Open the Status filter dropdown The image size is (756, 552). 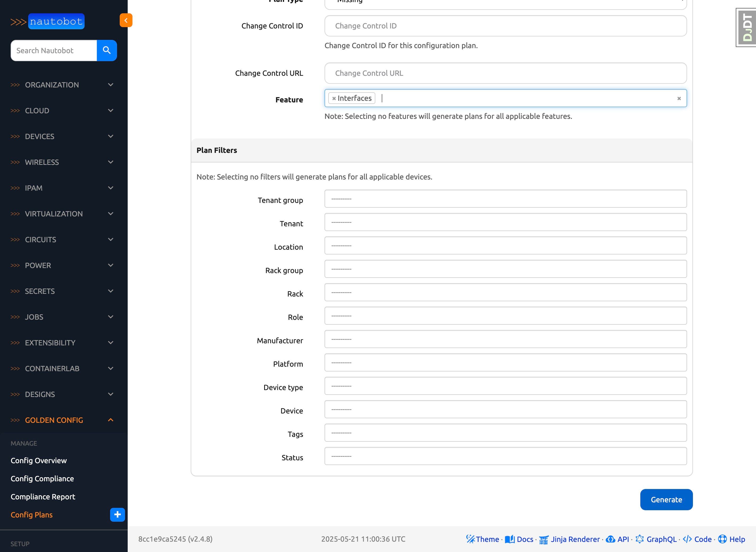(x=505, y=456)
